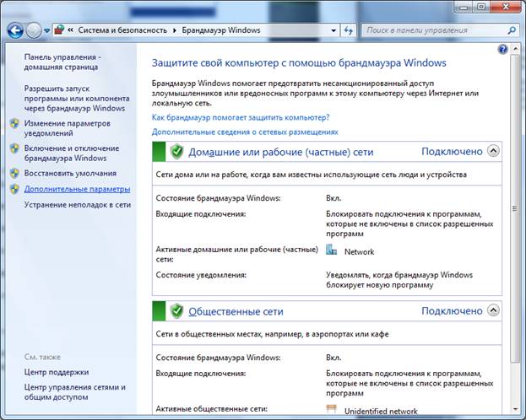
Task: Click 'Подключено' status of public networks
Action: (x=452, y=310)
